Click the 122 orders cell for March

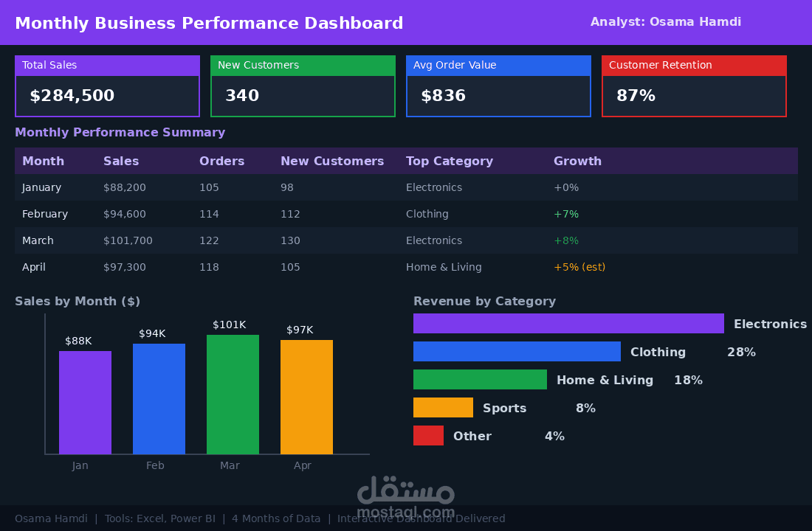(209, 240)
